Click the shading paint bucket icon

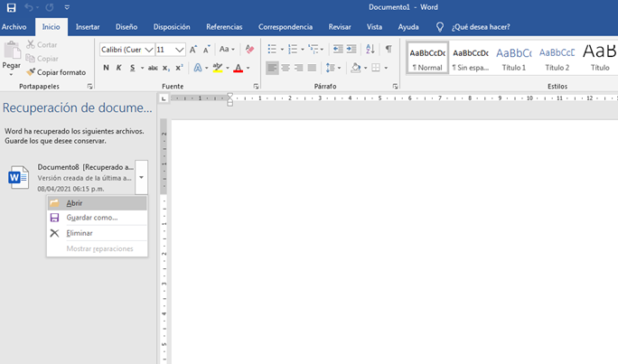pyautogui.click(x=355, y=68)
